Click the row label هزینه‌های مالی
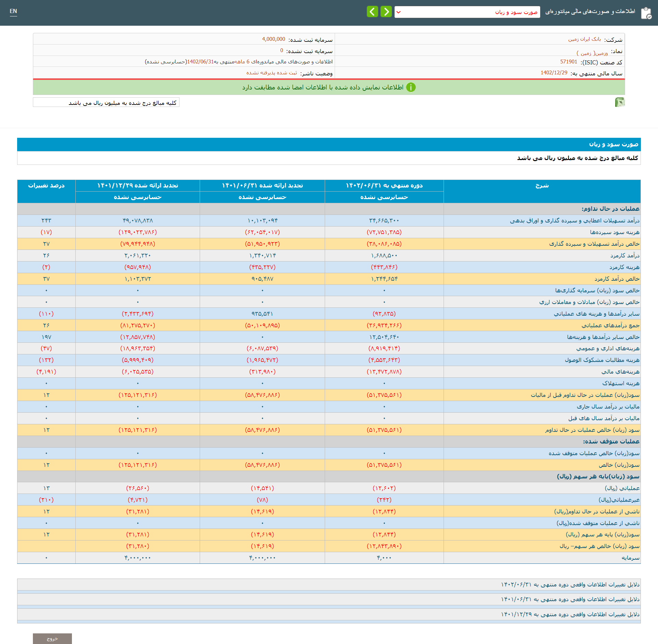This screenshot has height=644, width=658. pos(620,372)
